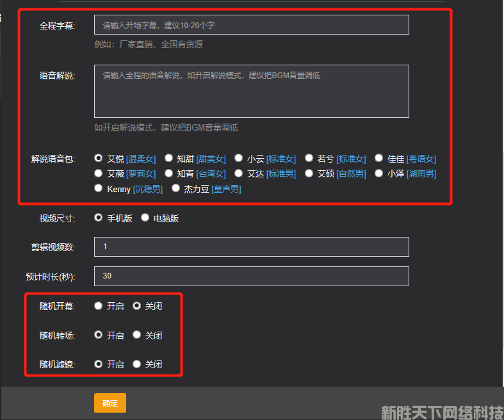Select 知甜 甜美女 voice option
This screenshot has width=504, height=420.
(x=169, y=158)
